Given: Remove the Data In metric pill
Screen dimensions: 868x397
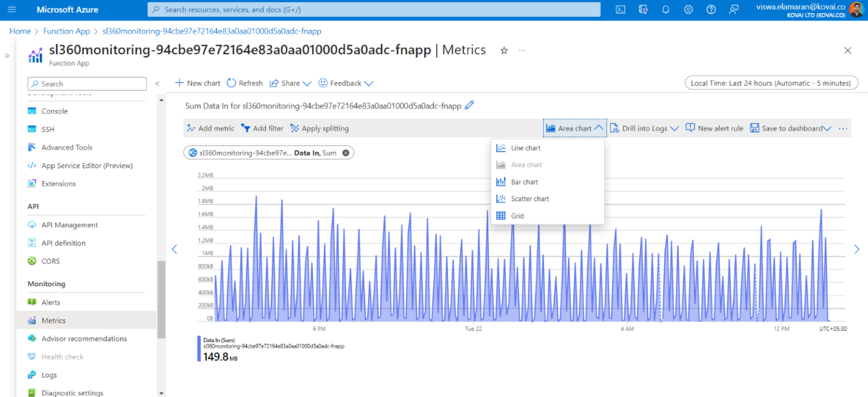Looking at the screenshot, I should click(346, 152).
